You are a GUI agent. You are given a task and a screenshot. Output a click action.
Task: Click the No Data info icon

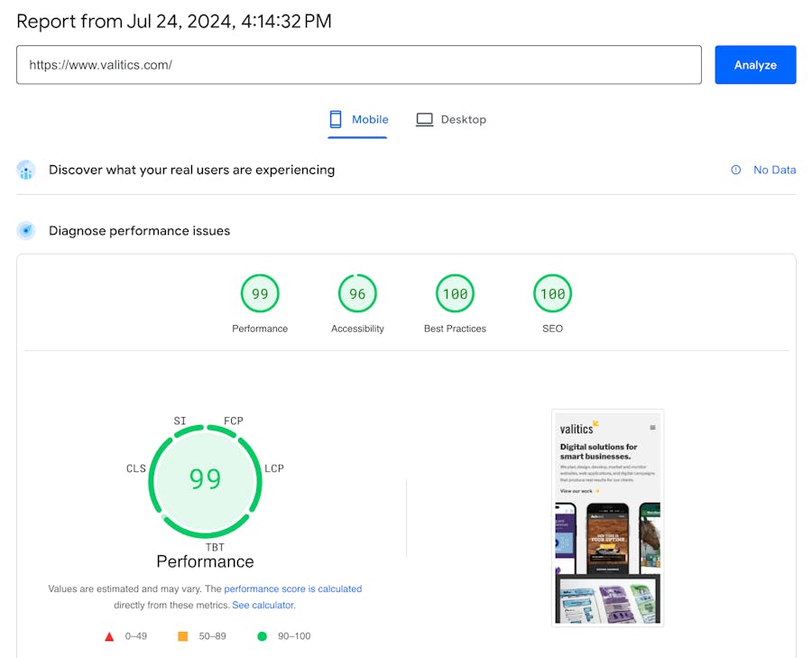[736, 170]
